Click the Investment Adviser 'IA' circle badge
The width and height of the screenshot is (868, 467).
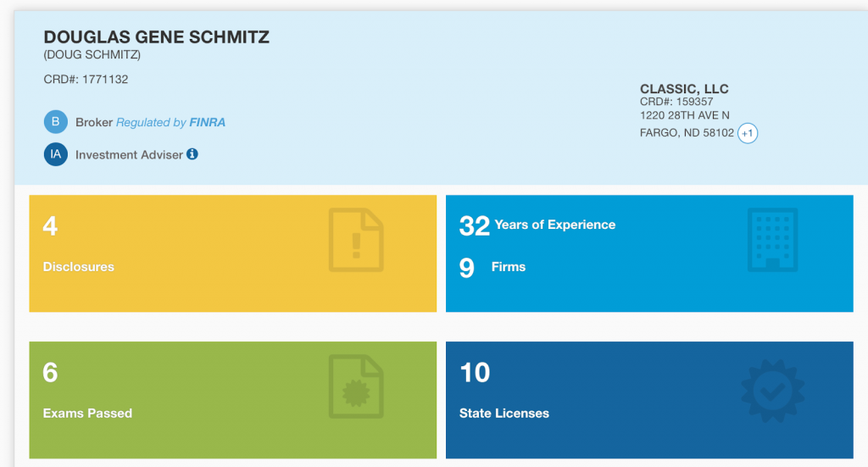[x=55, y=155]
